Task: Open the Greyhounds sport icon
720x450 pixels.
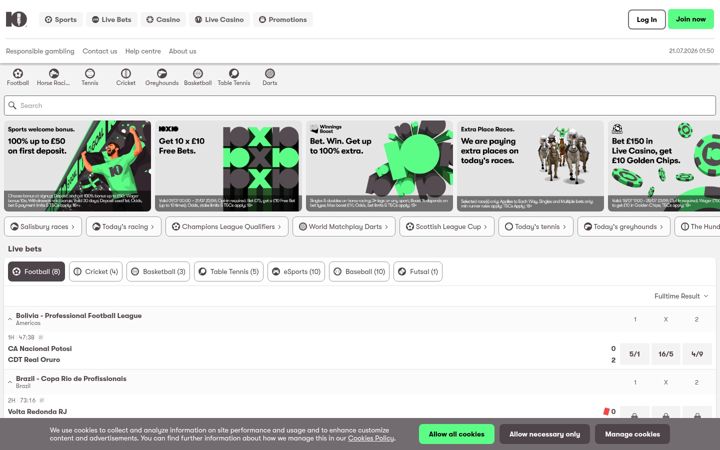Action: [162, 77]
